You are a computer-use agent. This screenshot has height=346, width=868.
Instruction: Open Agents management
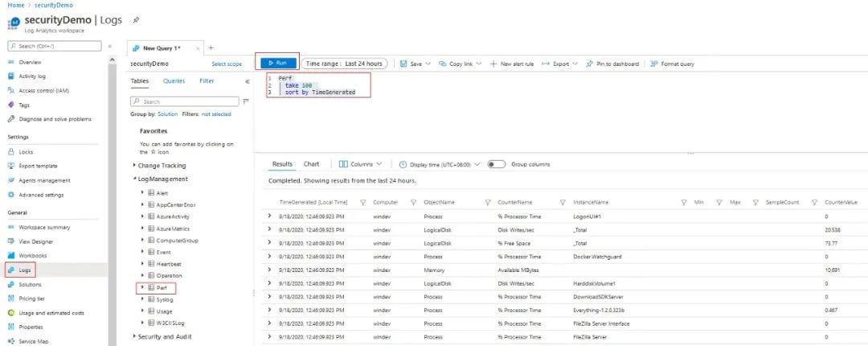pos(44,180)
